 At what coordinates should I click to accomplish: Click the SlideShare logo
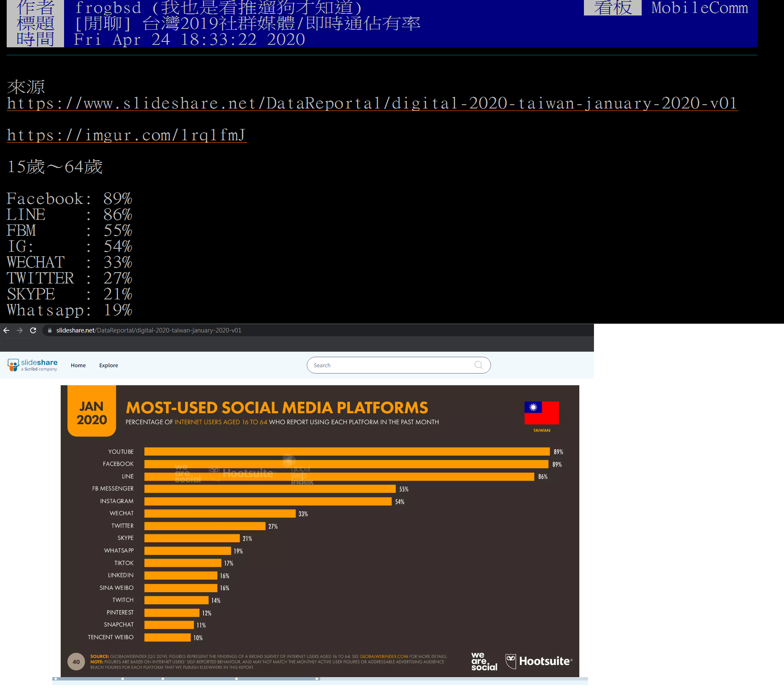(x=33, y=365)
